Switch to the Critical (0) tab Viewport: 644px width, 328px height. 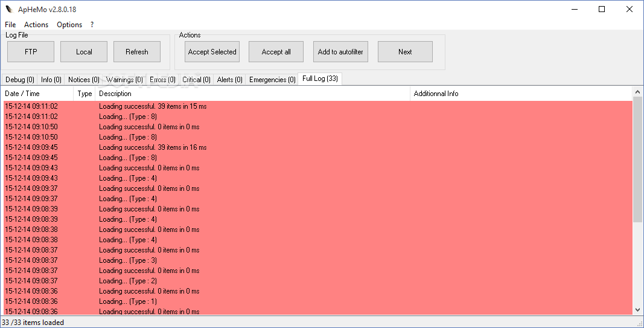[x=196, y=80]
